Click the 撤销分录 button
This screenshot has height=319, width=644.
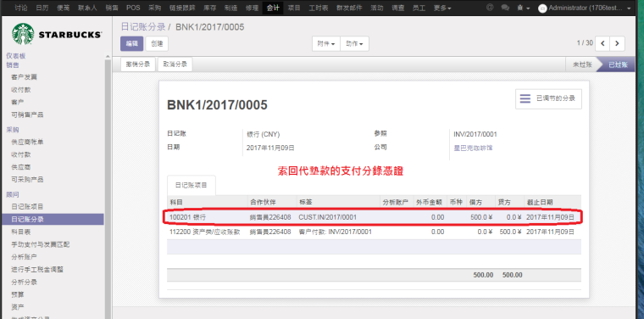click(x=138, y=64)
